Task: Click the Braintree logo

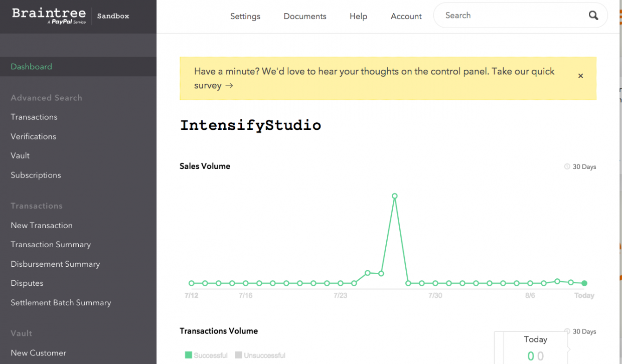Action: point(49,16)
